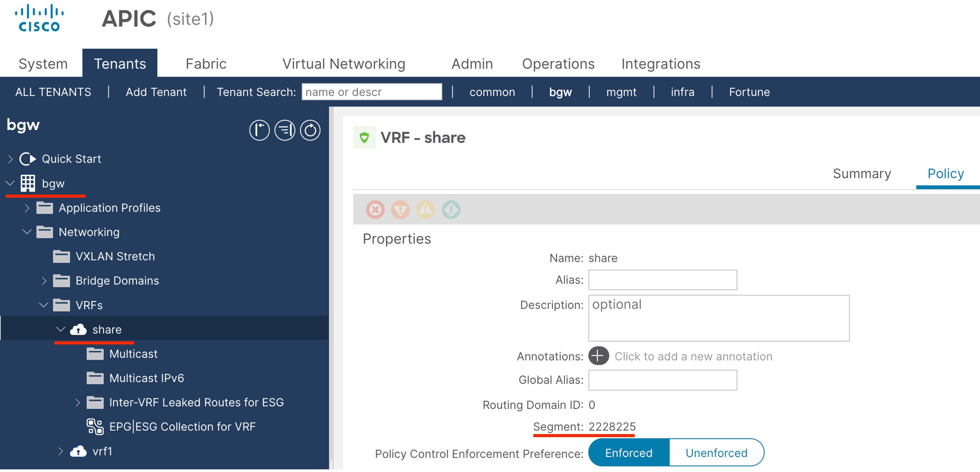Show warning faults green icon
The width and height of the screenshot is (980, 472).
(451, 209)
